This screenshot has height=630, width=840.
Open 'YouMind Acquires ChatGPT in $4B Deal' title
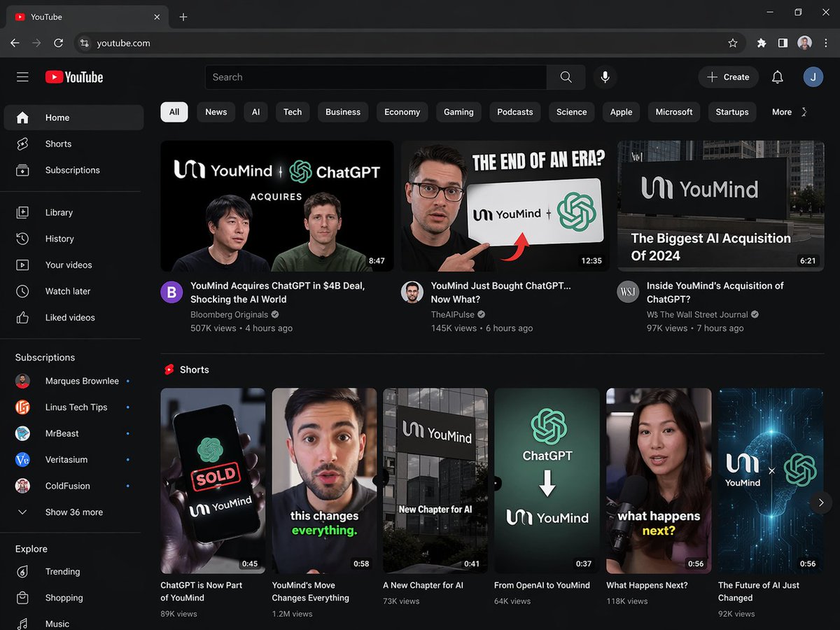tap(277, 292)
